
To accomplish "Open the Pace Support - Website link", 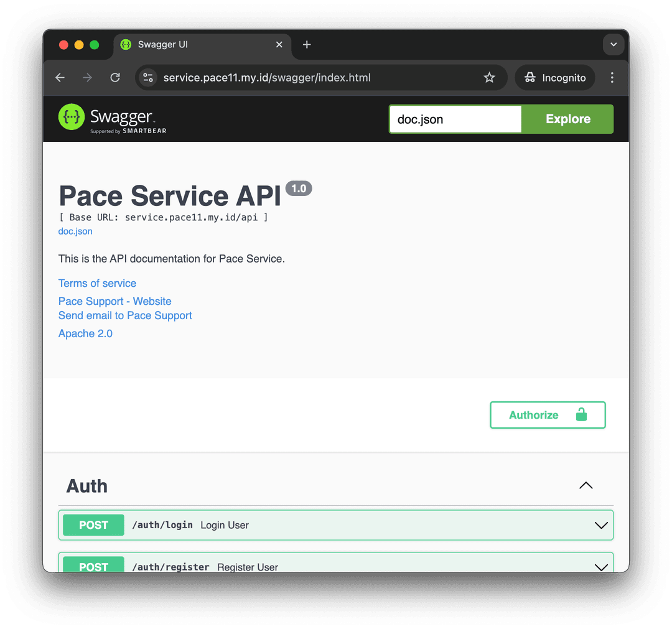I will point(114,301).
